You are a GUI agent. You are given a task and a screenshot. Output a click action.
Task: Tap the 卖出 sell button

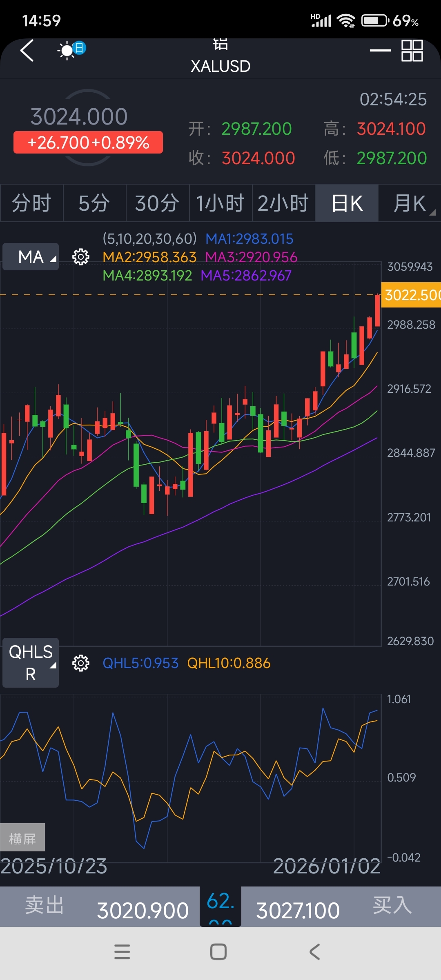pos(45,906)
